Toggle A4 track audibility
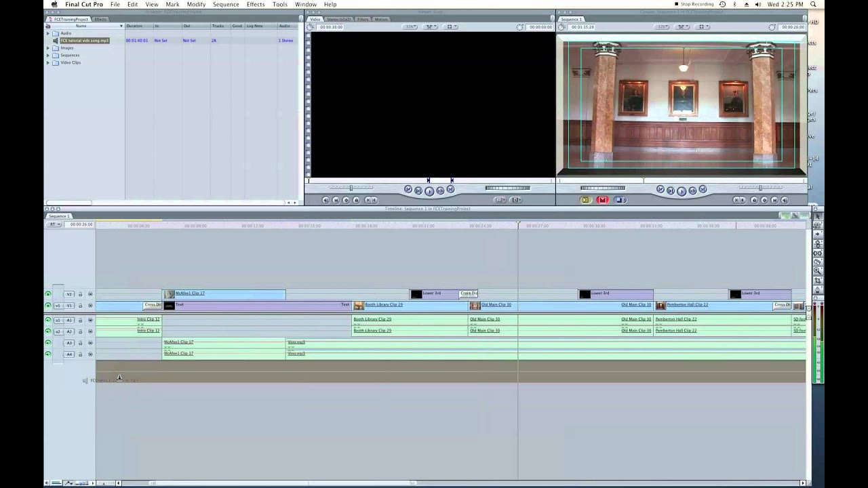Viewport: 868px width, 488px height. (47, 354)
